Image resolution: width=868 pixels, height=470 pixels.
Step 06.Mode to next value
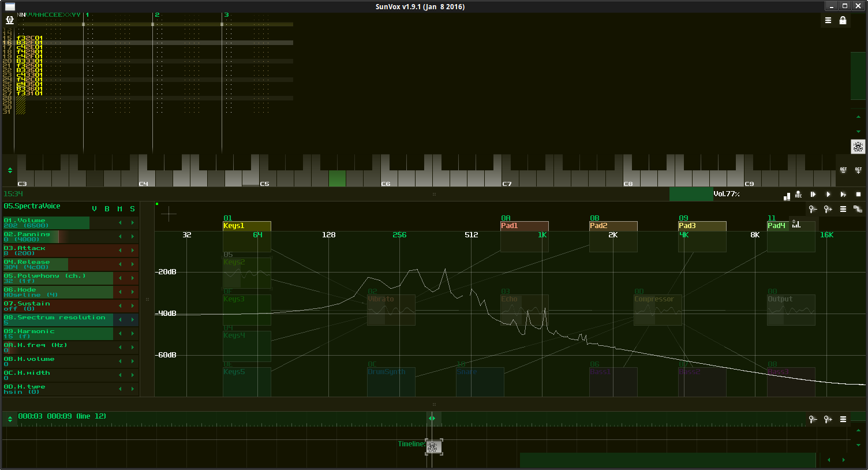click(133, 292)
